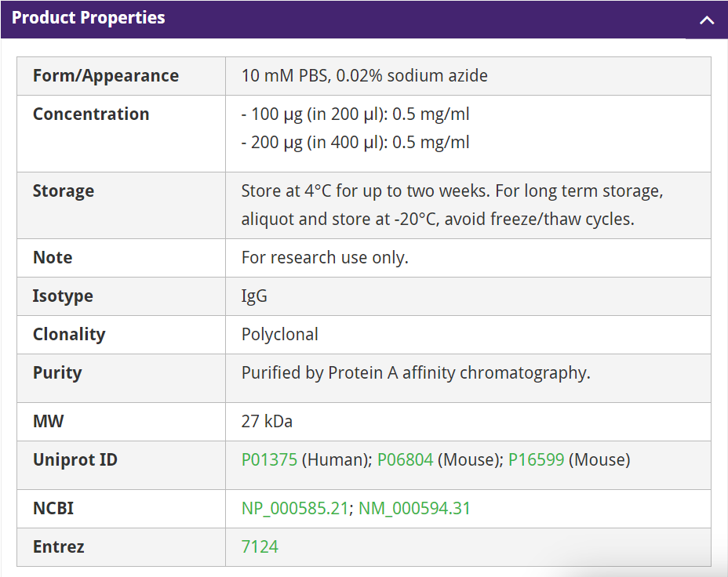Click the "For research use only." note text
The image size is (728, 577).
(x=325, y=257)
